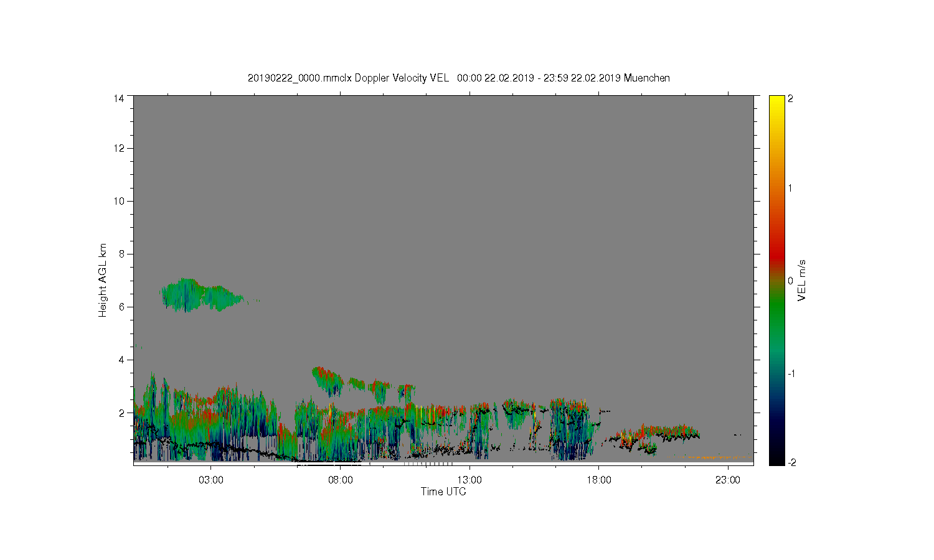
Task: Click the 10 km height tick label
Action: [x=118, y=201]
